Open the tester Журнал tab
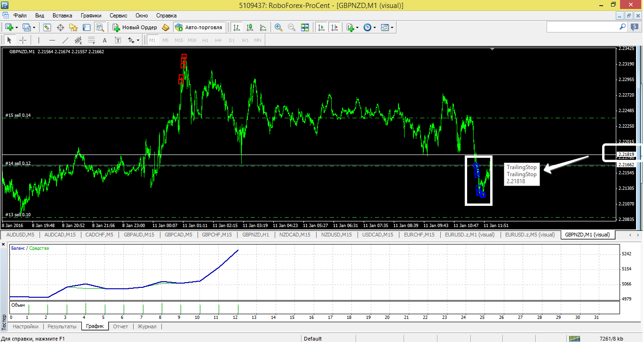The height and width of the screenshot is (342, 644). click(x=147, y=326)
